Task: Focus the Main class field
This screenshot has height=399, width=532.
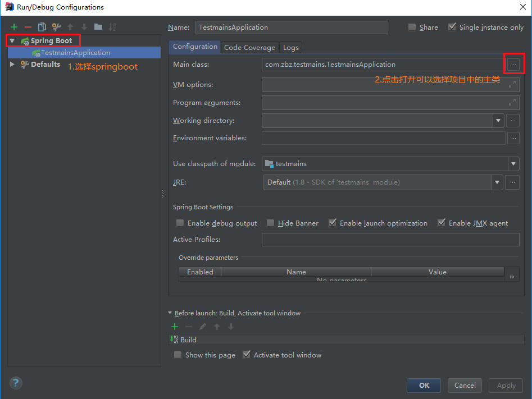Action: [x=383, y=65]
